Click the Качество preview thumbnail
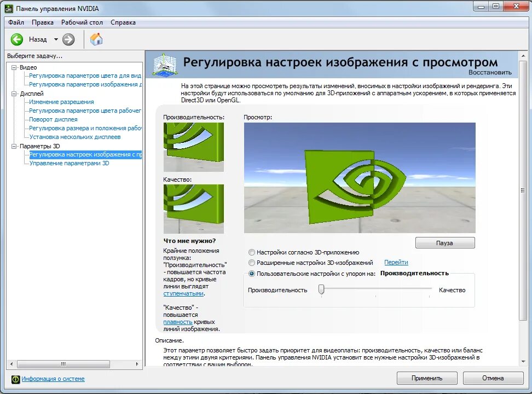The height and width of the screenshot is (394, 532). [193, 208]
